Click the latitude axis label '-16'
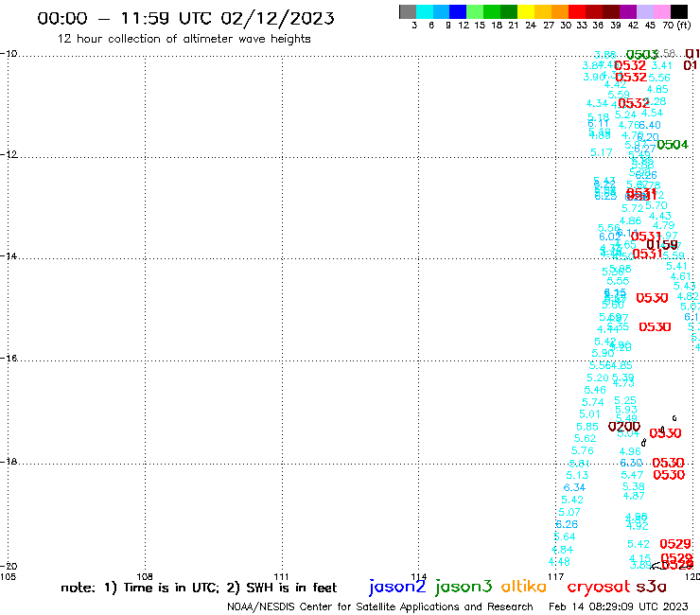The width and height of the screenshot is (700, 615). click(9, 359)
